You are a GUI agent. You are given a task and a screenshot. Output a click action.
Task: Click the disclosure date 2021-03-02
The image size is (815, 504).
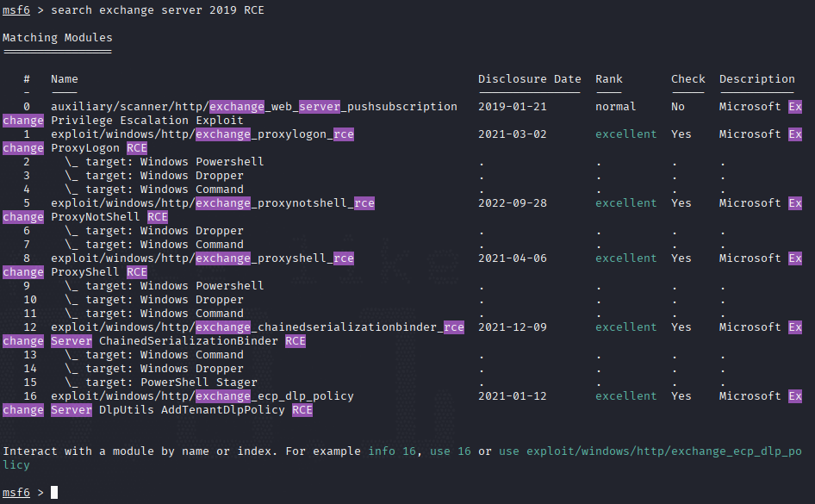513,134
